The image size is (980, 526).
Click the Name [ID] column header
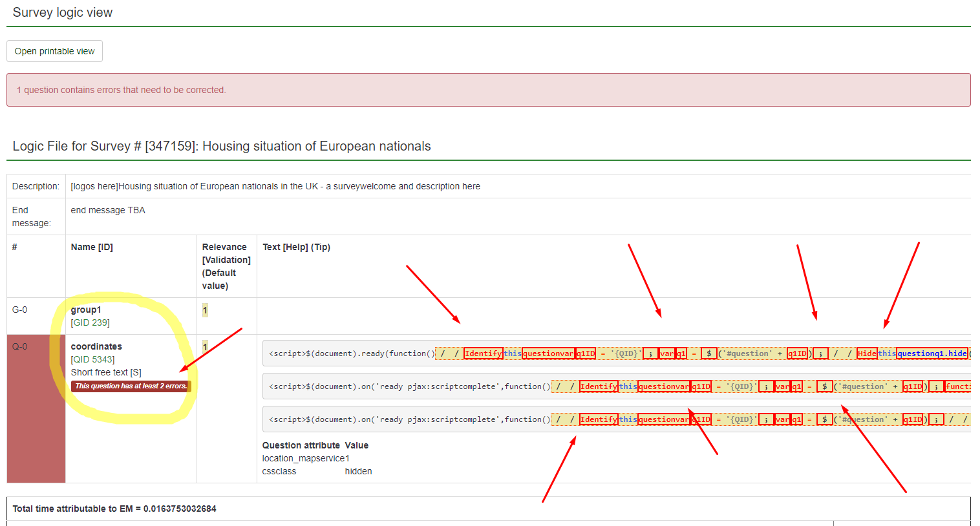[92, 247]
